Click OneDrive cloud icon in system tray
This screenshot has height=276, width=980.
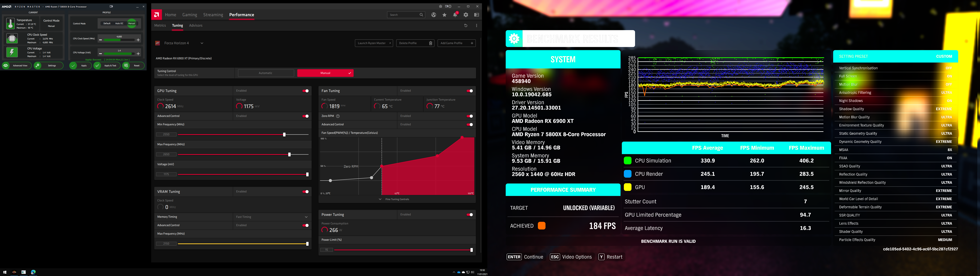click(459, 272)
